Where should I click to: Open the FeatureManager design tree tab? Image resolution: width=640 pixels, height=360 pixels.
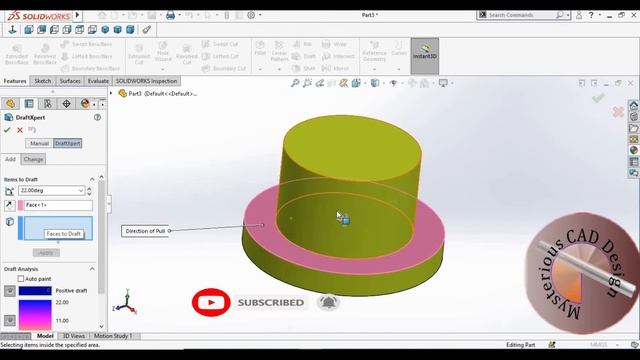coord(10,104)
